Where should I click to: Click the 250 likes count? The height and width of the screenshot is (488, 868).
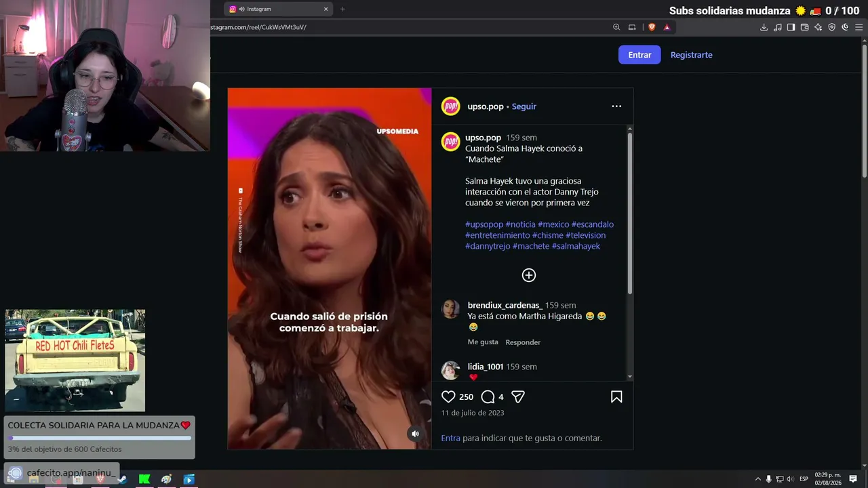pyautogui.click(x=466, y=396)
